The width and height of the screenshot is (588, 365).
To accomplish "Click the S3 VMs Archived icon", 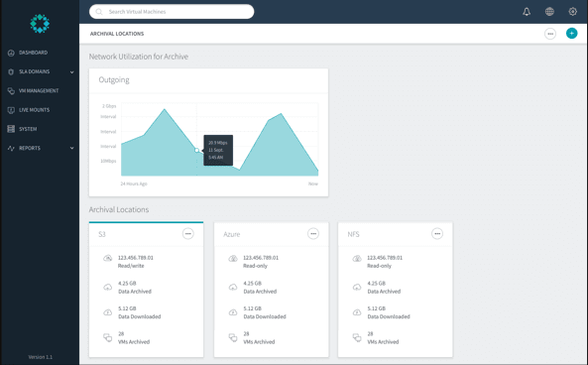I will click(x=108, y=337).
